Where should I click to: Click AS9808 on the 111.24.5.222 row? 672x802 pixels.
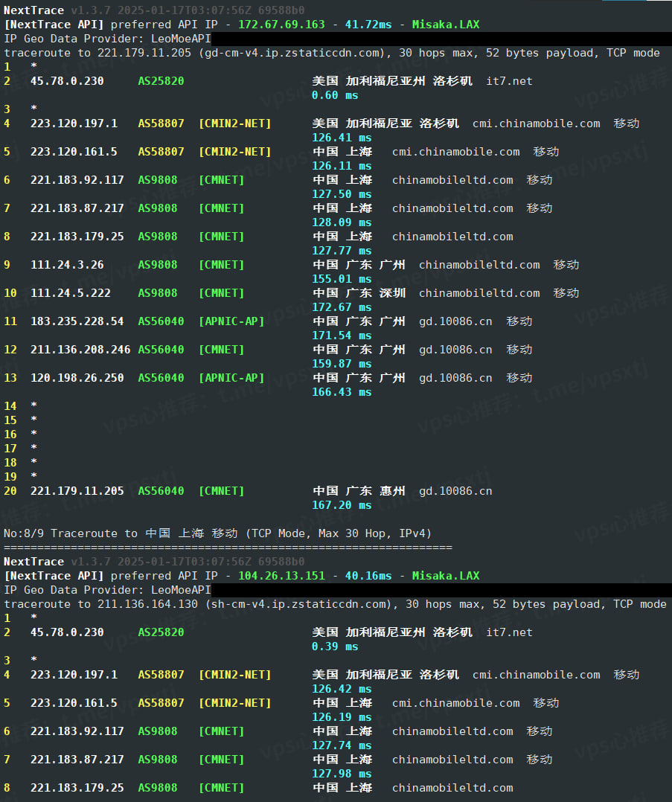(158, 293)
